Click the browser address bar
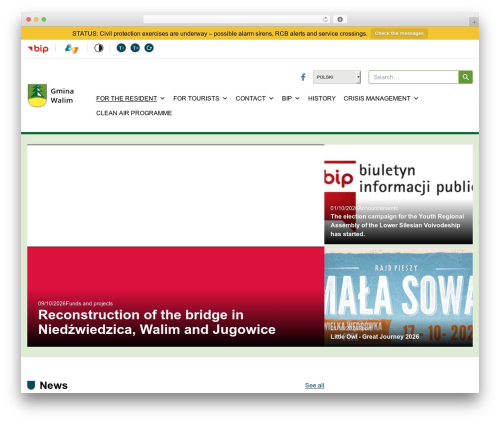This screenshot has height=423, width=500. [237, 19]
